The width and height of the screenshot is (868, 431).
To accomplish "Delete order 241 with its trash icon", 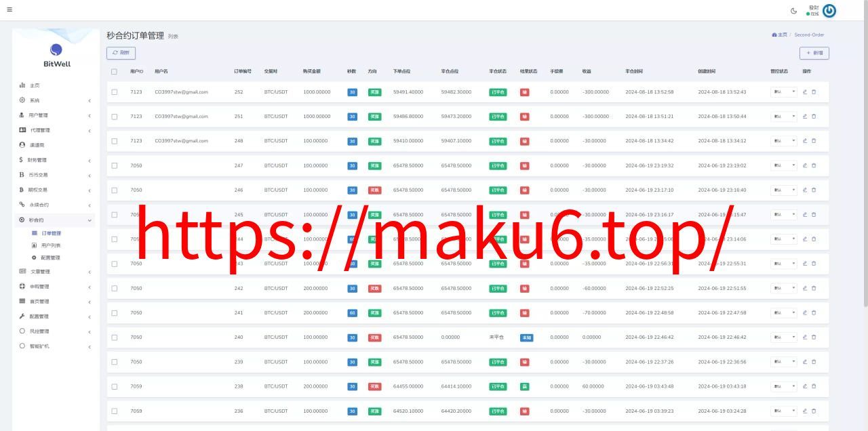I will coord(814,312).
